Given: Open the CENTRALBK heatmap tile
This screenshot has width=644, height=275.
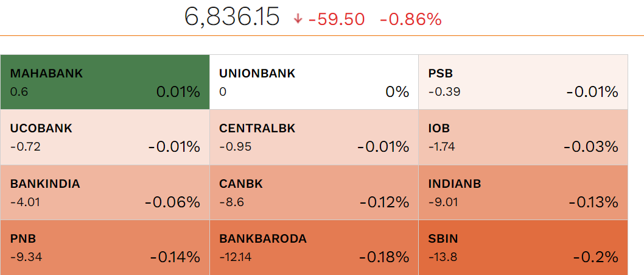Looking at the screenshot, I should 313,137.
